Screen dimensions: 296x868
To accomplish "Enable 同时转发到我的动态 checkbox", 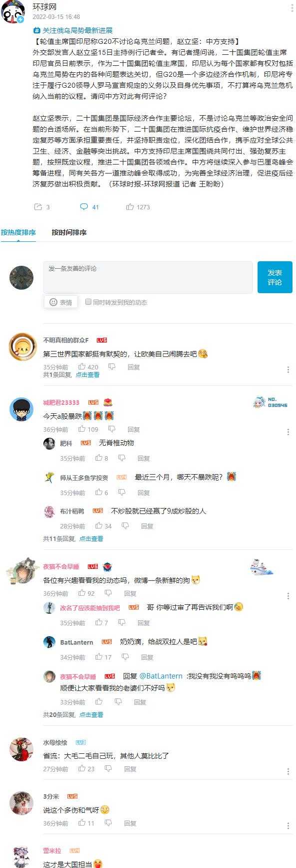I will point(88,302).
